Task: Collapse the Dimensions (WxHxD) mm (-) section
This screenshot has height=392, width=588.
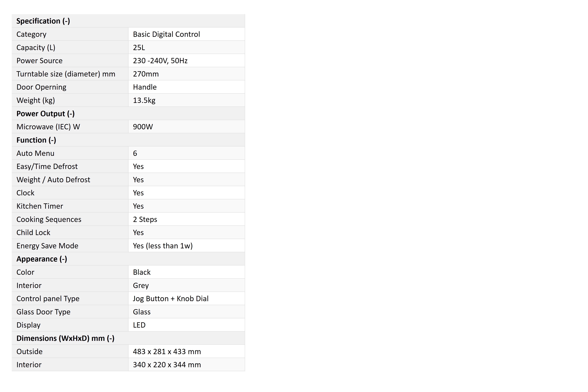Action: tap(128, 338)
